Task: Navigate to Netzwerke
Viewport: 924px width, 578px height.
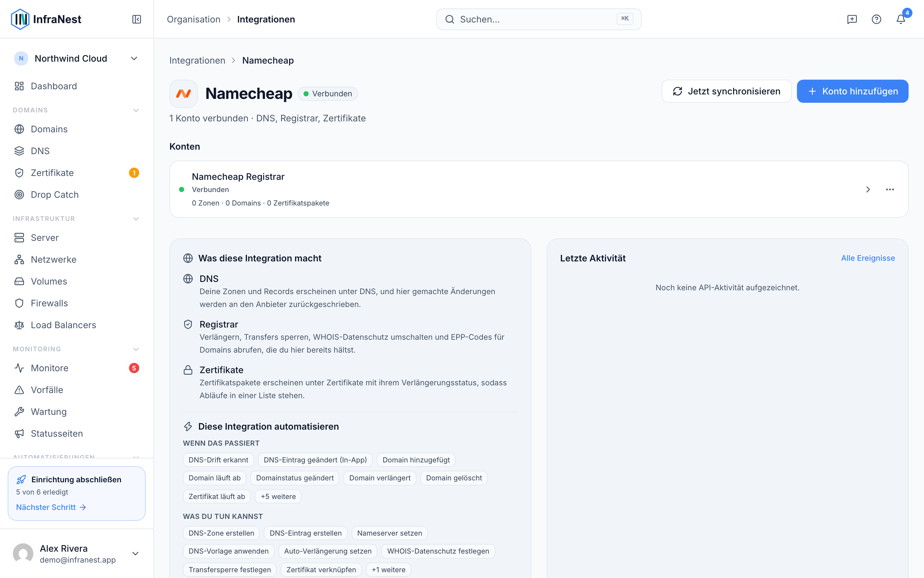Action: click(76, 259)
